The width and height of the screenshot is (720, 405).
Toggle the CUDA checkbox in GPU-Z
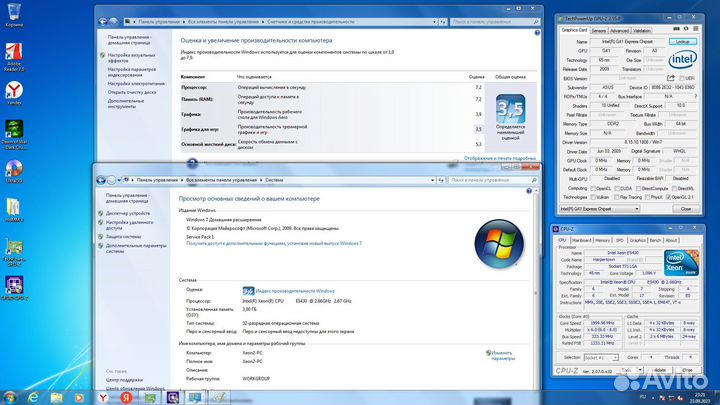coord(616,189)
